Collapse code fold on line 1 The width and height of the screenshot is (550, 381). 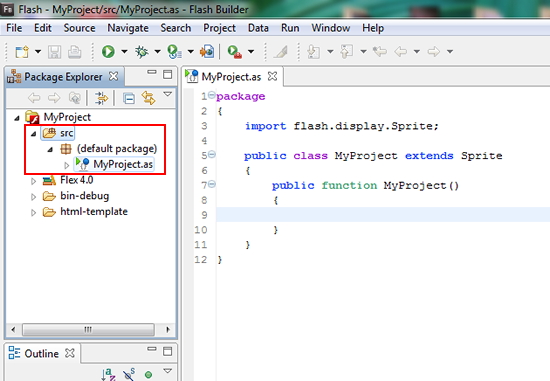(212, 95)
